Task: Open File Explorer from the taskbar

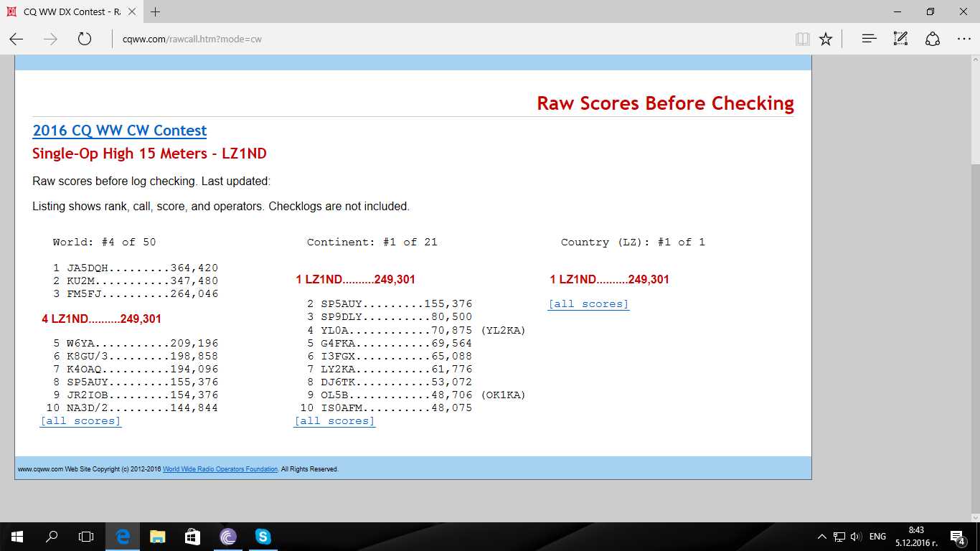Action: pos(158,536)
